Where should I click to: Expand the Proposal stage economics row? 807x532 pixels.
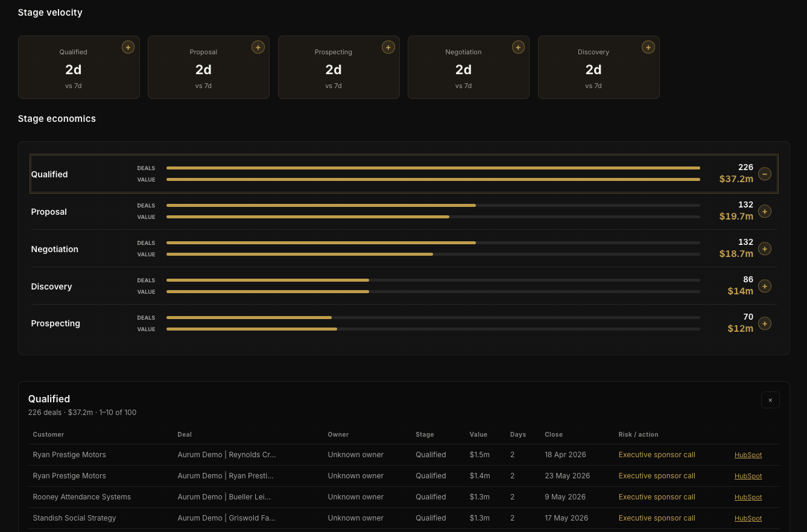point(765,211)
